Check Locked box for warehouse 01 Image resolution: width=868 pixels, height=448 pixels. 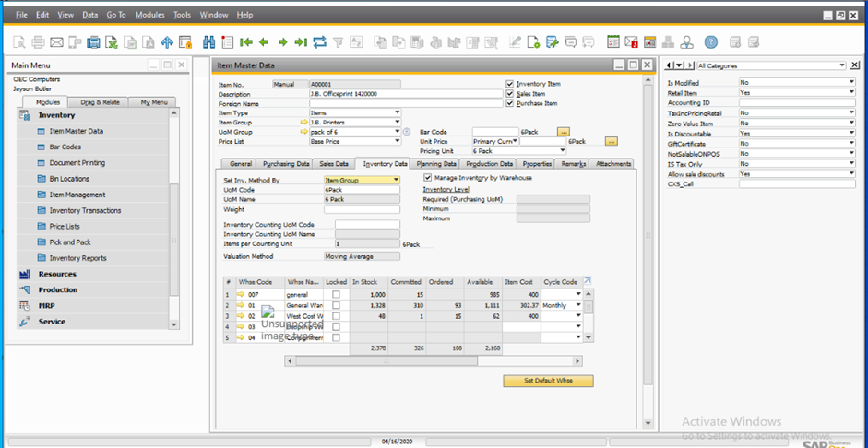(x=336, y=305)
